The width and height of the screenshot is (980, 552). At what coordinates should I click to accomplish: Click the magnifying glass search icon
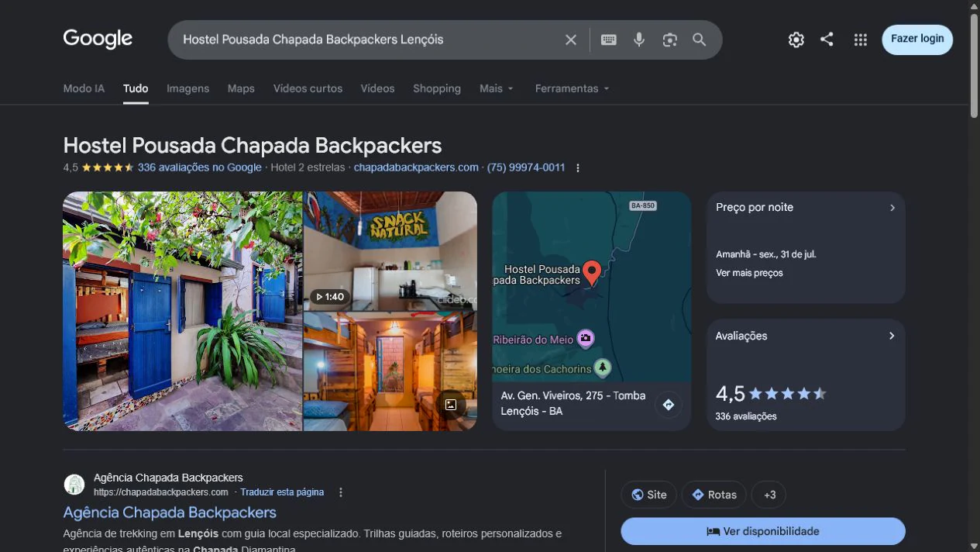(700, 40)
